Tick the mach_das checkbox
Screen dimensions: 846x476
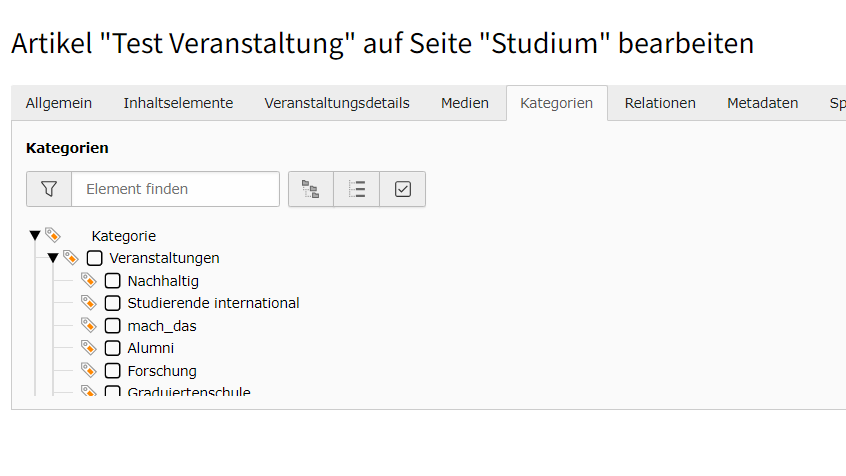pyautogui.click(x=112, y=326)
